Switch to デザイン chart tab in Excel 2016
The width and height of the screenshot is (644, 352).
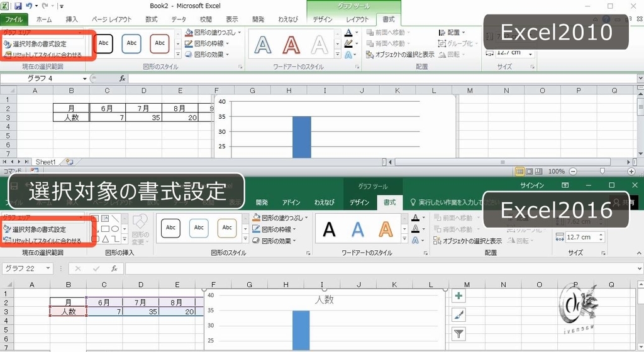(359, 202)
